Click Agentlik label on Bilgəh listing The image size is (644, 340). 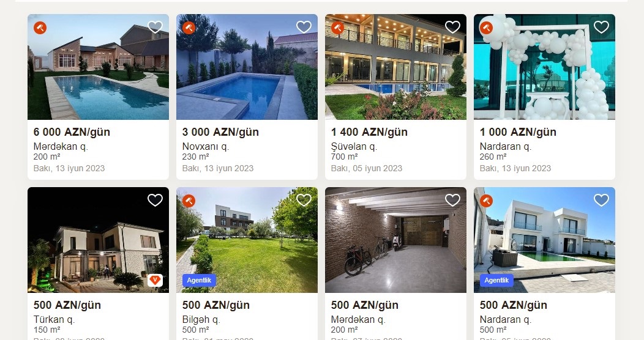click(199, 281)
